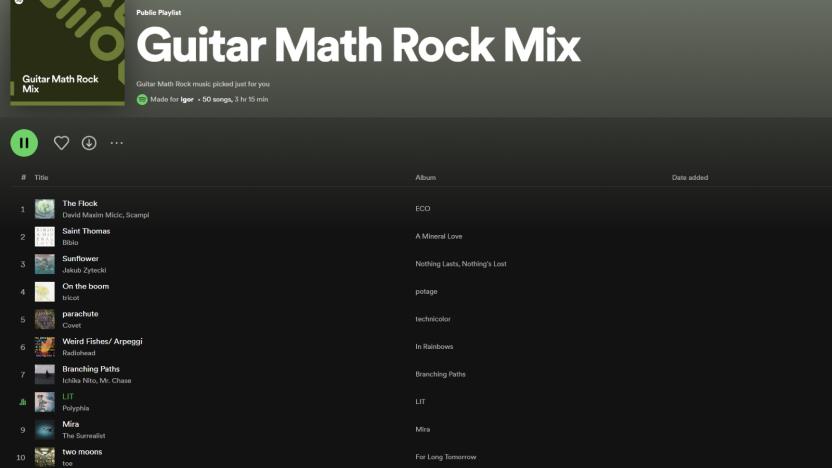Click the Spotify logo beside Made for
Image resolution: width=832 pixels, height=468 pixels.
[142, 100]
